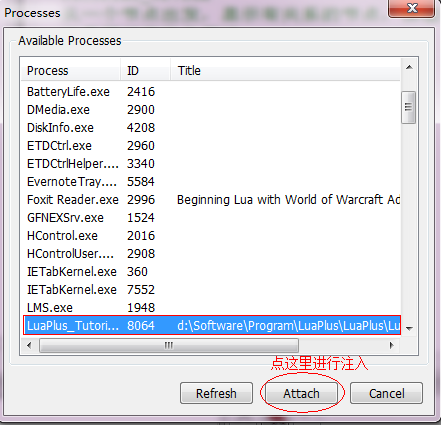Screen dimensions: 441x425
Task: Cancel the Processes dialog
Action: (386, 393)
